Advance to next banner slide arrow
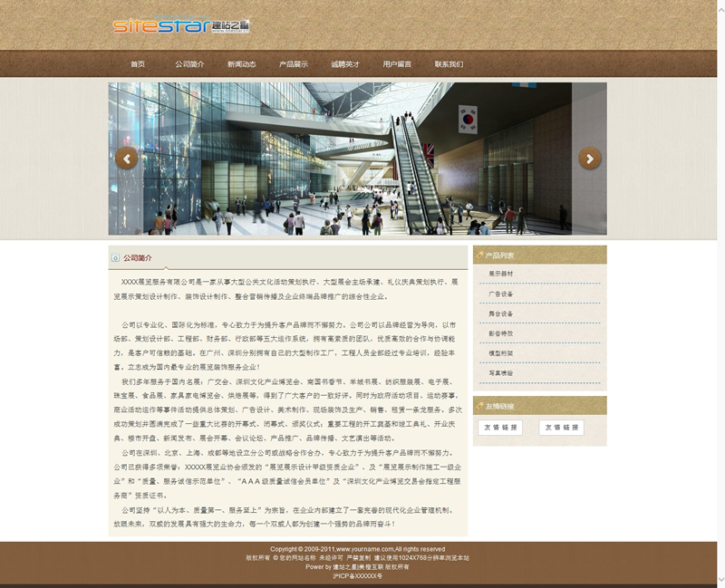Image resolution: width=725 pixels, height=588 pixels. tap(590, 159)
